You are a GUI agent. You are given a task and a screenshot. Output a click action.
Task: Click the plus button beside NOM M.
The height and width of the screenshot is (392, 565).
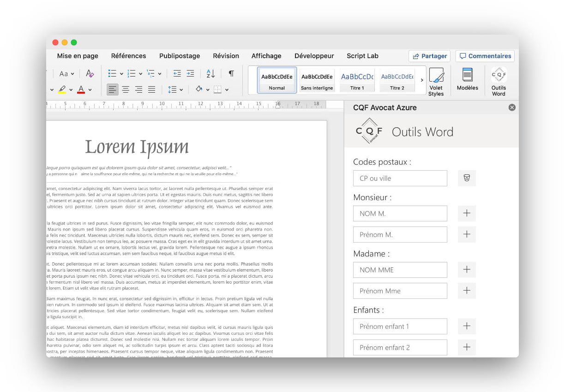coord(467,214)
